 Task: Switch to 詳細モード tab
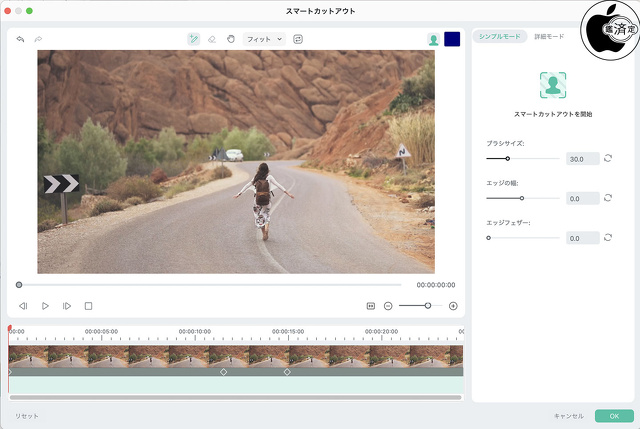(549, 36)
